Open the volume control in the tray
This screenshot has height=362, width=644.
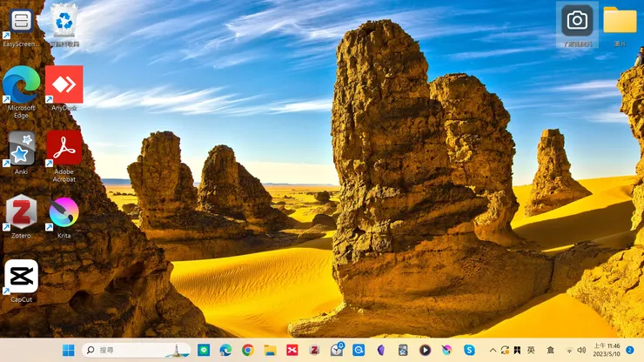(581, 350)
